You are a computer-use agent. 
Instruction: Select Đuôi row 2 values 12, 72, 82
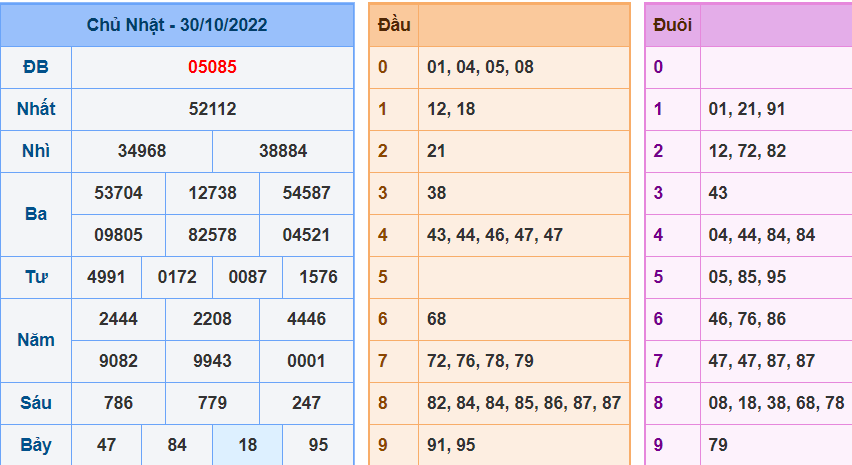coord(747,150)
